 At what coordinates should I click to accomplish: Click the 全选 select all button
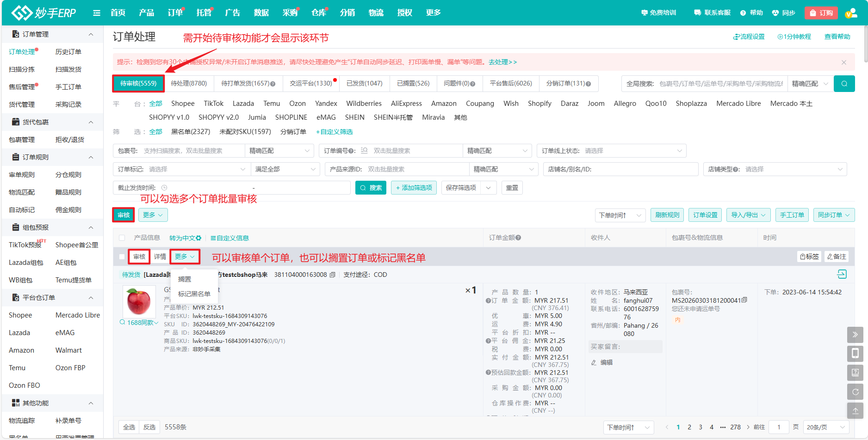pyautogui.click(x=129, y=427)
